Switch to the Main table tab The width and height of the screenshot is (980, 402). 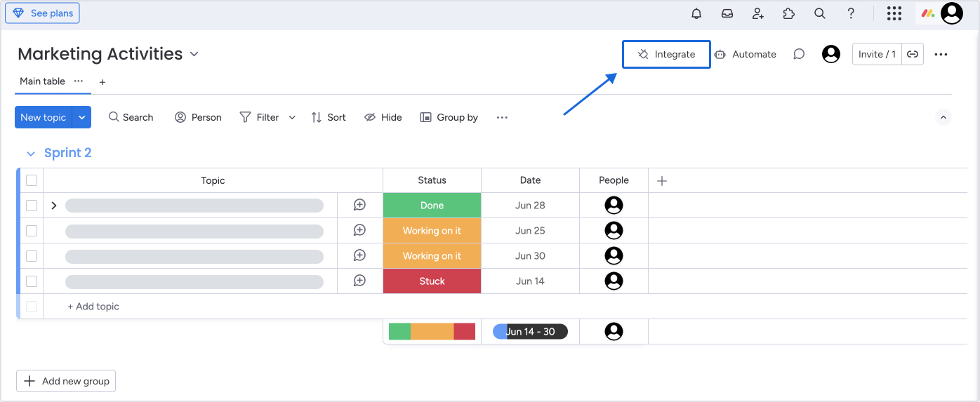click(x=42, y=81)
